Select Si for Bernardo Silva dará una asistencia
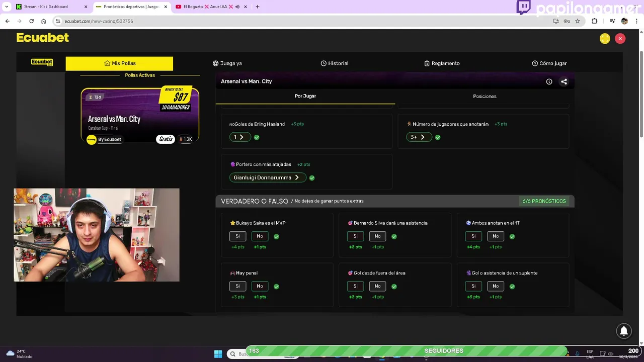 356,236
